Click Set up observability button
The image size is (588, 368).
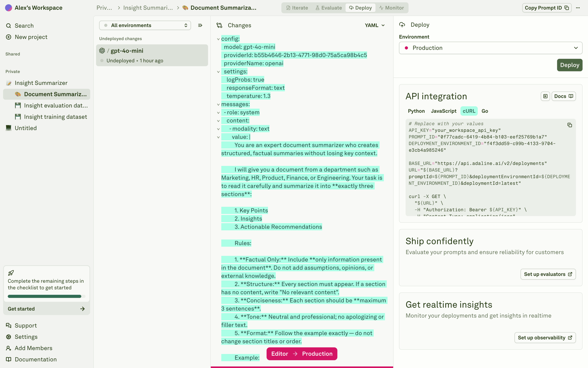[x=545, y=338]
